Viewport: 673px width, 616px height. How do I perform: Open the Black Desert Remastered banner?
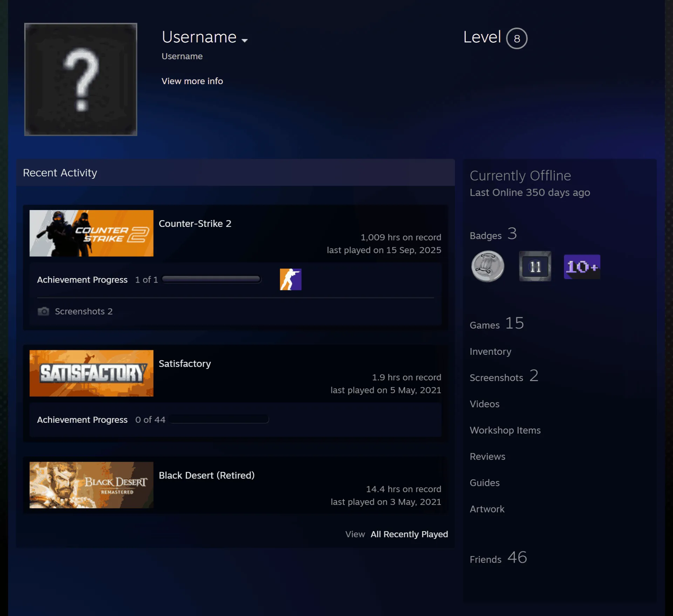[91, 485]
